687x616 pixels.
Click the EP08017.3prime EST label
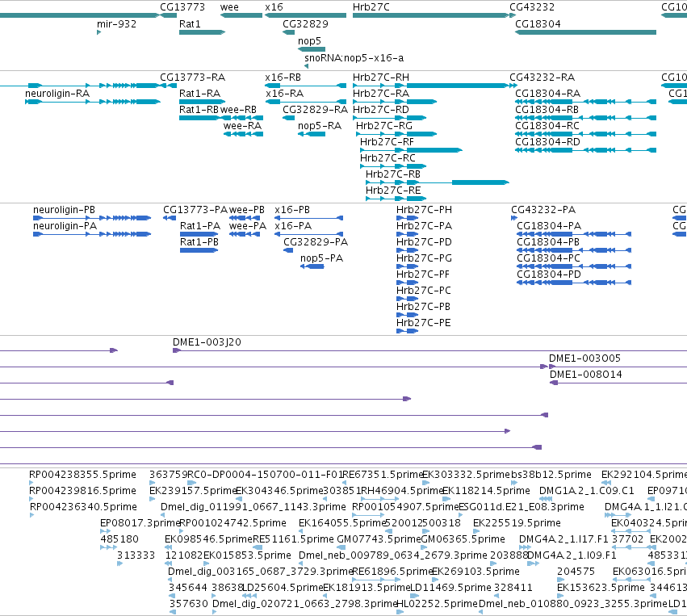140,523
